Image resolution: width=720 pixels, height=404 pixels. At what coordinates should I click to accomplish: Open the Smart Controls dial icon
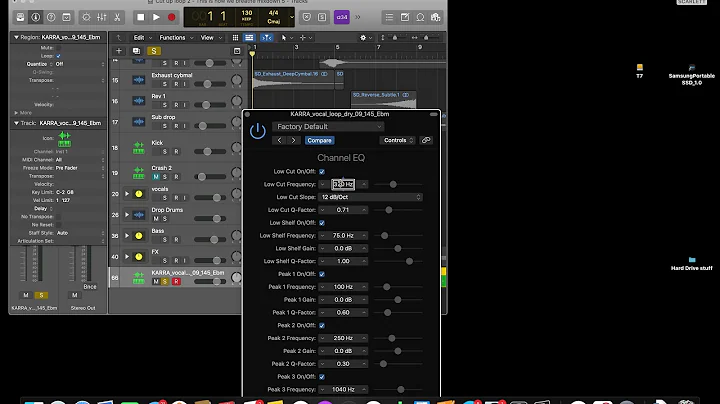point(86,17)
